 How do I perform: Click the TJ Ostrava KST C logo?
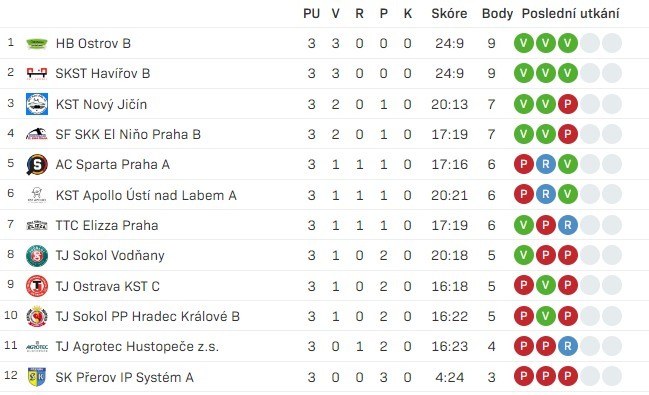pyautogui.click(x=37, y=286)
